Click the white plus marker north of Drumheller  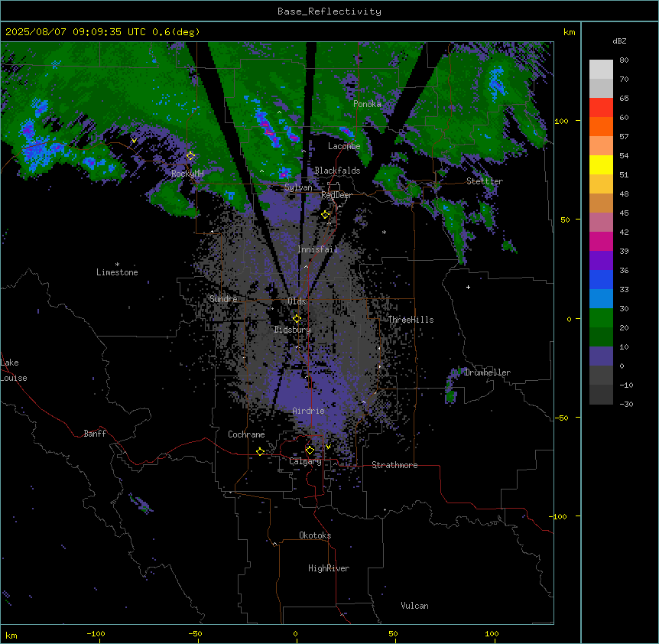[x=468, y=287]
